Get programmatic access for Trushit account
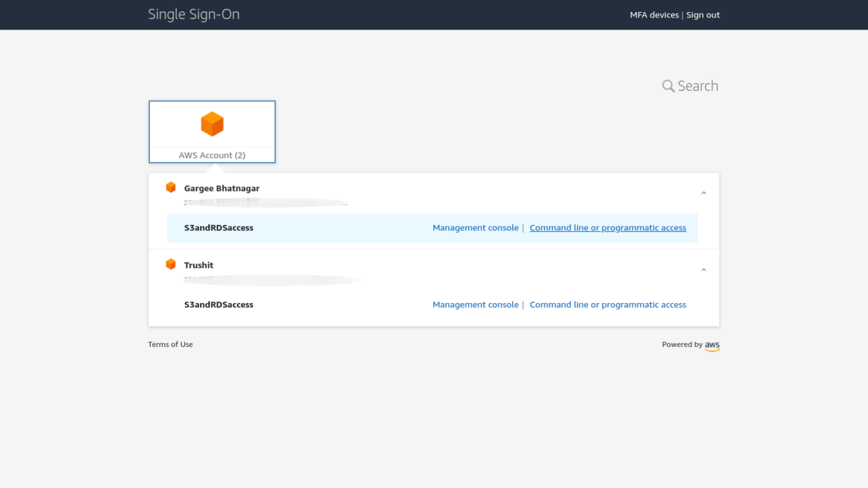 [x=607, y=305]
